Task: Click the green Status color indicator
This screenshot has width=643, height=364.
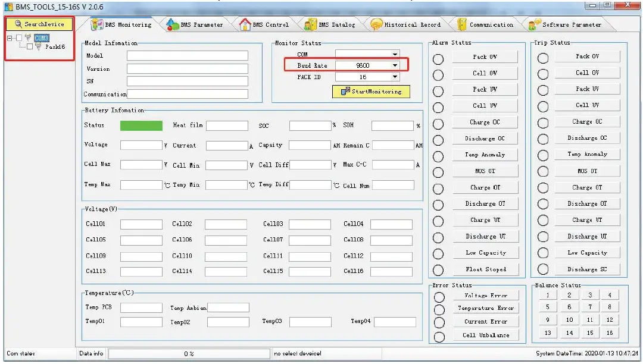Action: 141,125
